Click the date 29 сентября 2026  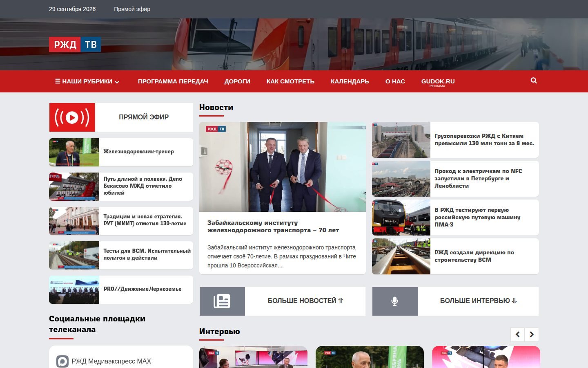click(72, 9)
